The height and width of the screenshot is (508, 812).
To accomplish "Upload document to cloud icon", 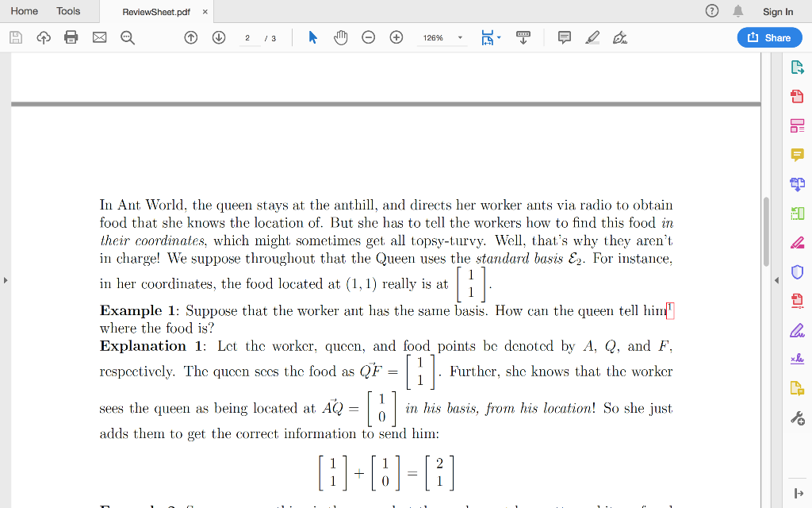I will coord(44,37).
